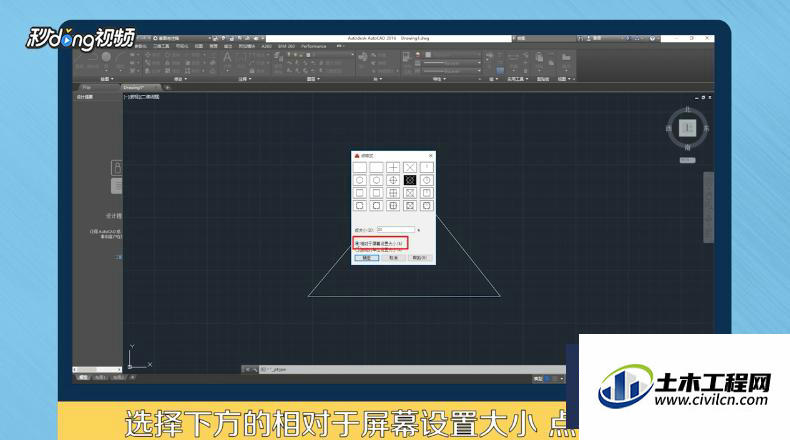
Task: Expand the 实用工具 panel dropdown
Action: (x=516, y=79)
